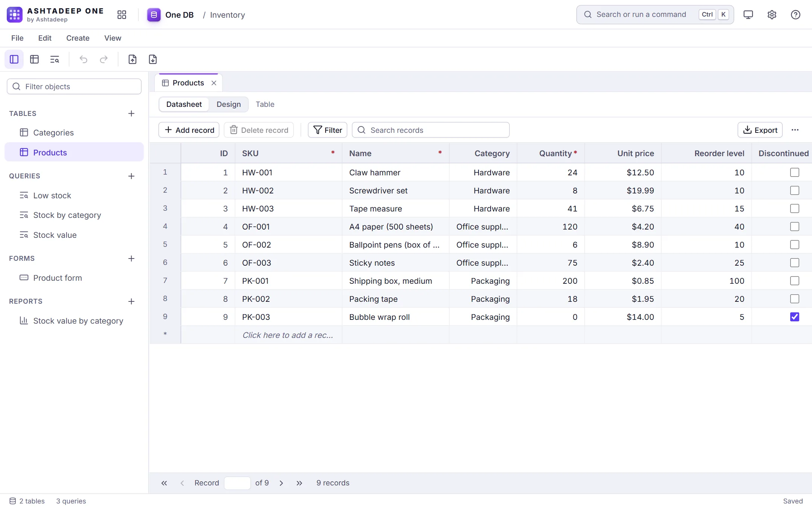This screenshot has height=508, width=812.
Task: Check Discontinued for Sticky notes
Action: coord(794,263)
